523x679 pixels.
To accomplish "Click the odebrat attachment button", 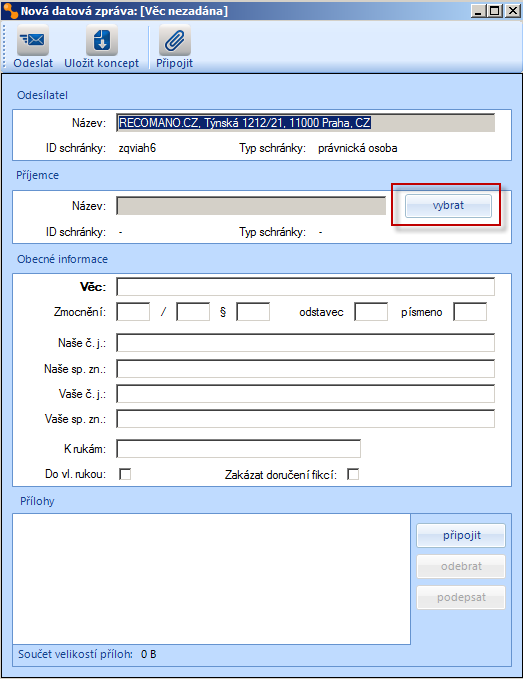I will (x=461, y=566).
